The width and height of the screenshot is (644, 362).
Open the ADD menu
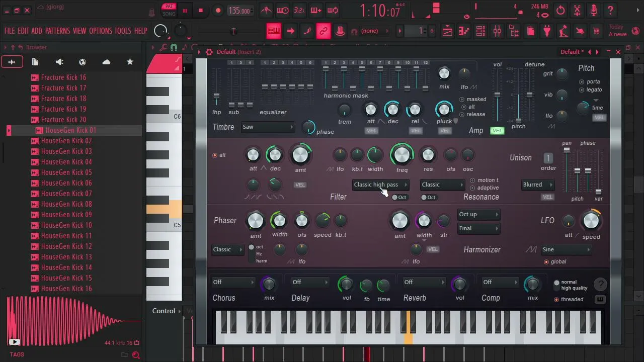(37, 31)
